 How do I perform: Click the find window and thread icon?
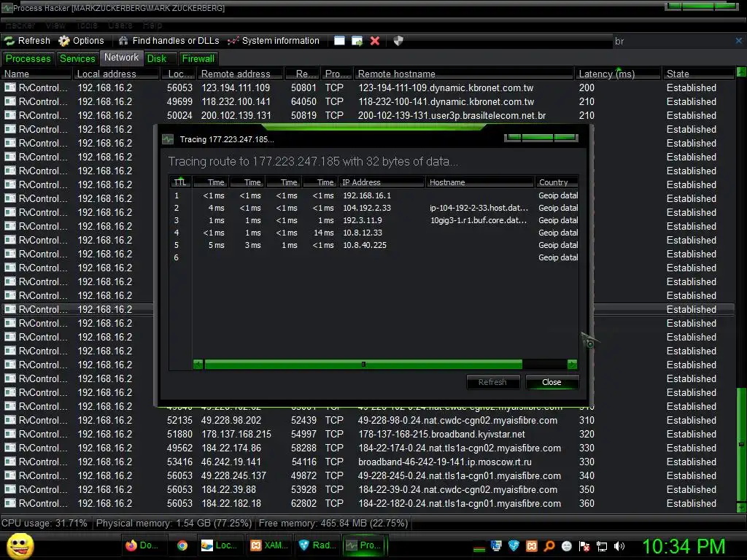(x=357, y=41)
